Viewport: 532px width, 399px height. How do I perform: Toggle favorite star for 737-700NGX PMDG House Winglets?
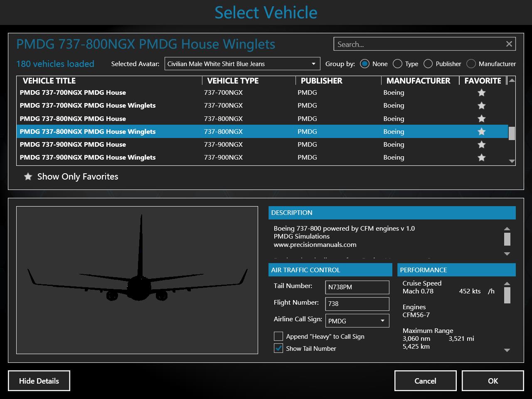[481, 106]
